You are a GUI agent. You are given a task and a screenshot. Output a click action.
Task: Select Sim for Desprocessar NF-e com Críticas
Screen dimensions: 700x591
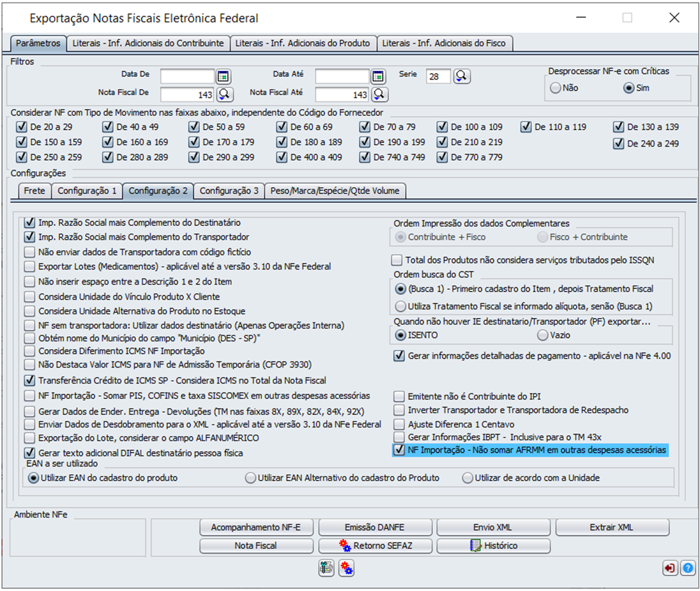point(629,88)
